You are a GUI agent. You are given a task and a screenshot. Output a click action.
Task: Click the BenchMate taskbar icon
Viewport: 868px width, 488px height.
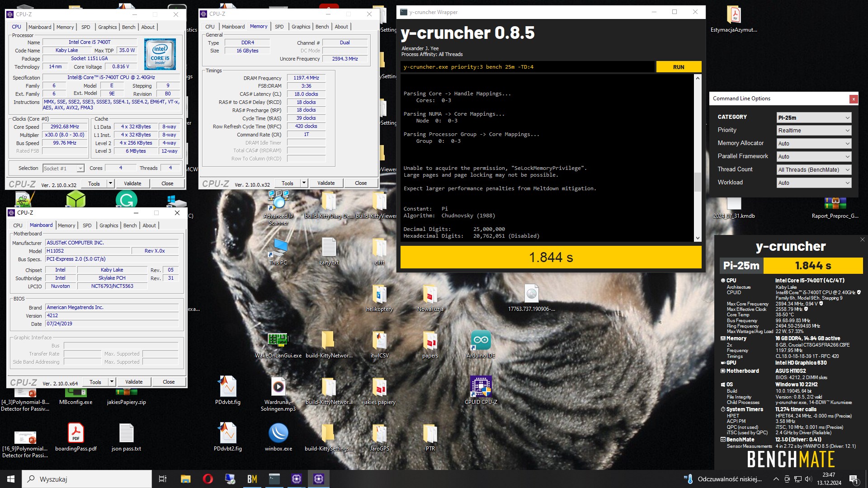point(252,479)
